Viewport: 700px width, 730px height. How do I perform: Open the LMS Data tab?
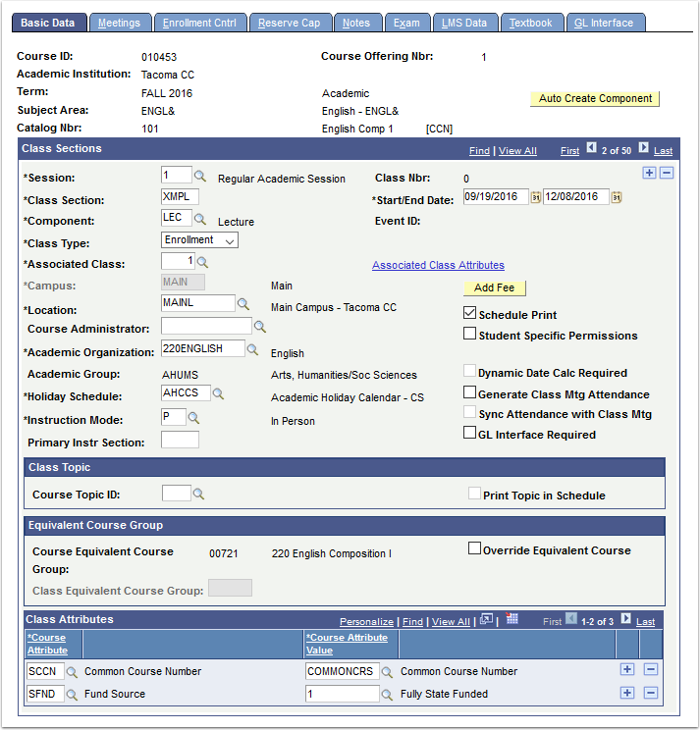[464, 23]
